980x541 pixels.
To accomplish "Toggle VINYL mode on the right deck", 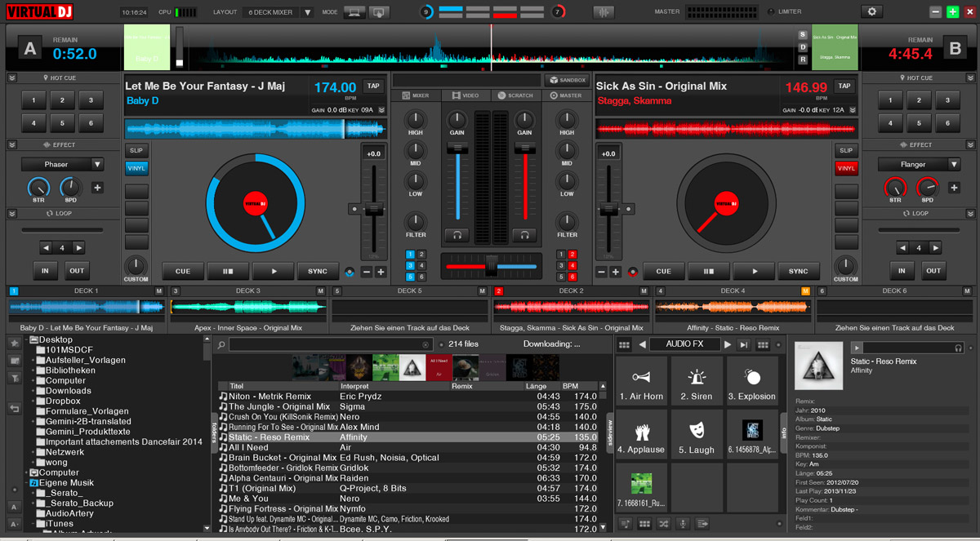I will (846, 167).
